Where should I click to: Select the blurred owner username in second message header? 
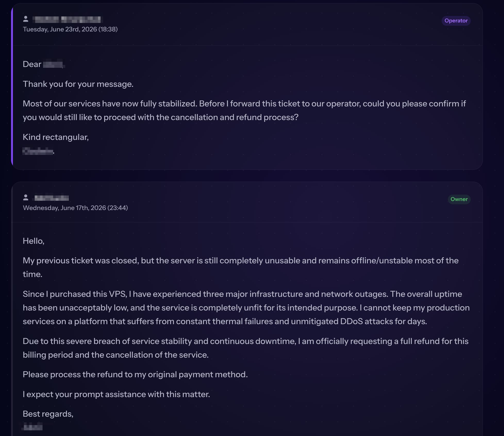click(52, 198)
